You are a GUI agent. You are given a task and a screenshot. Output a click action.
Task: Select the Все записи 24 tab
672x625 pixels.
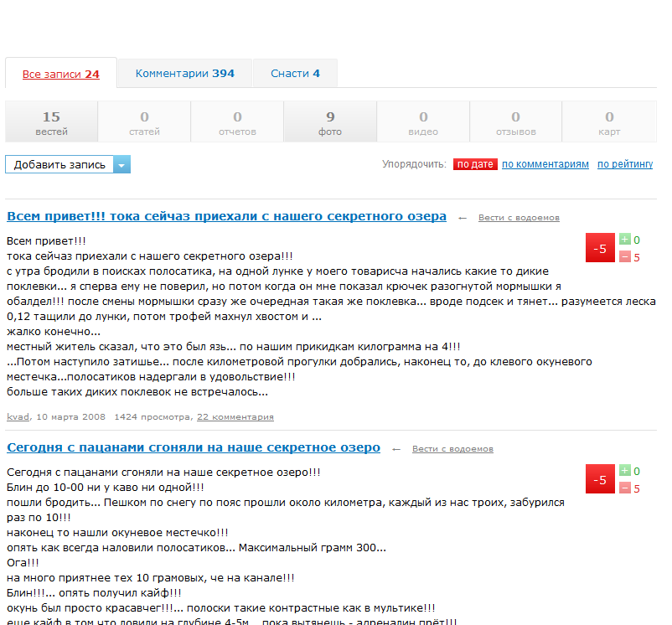coord(61,75)
